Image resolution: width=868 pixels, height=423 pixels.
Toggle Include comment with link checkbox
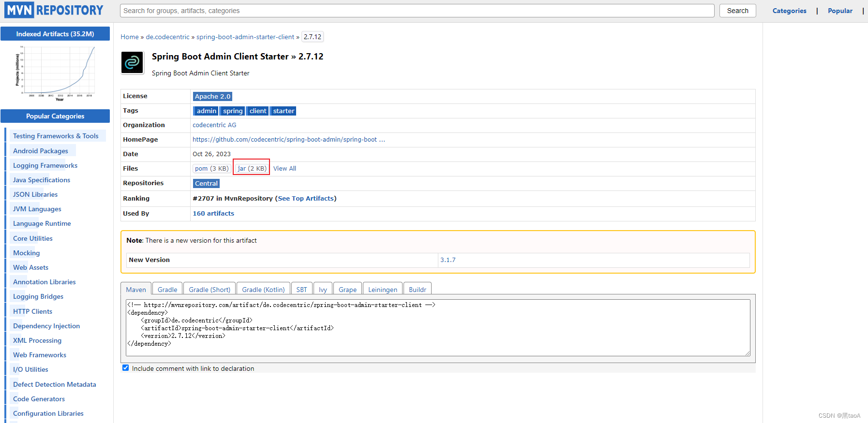[126, 368]
